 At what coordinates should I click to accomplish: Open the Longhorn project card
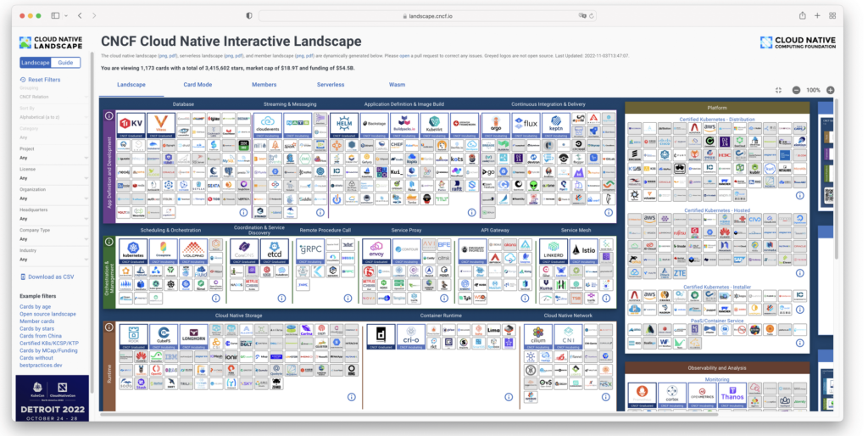pos(193,336)
